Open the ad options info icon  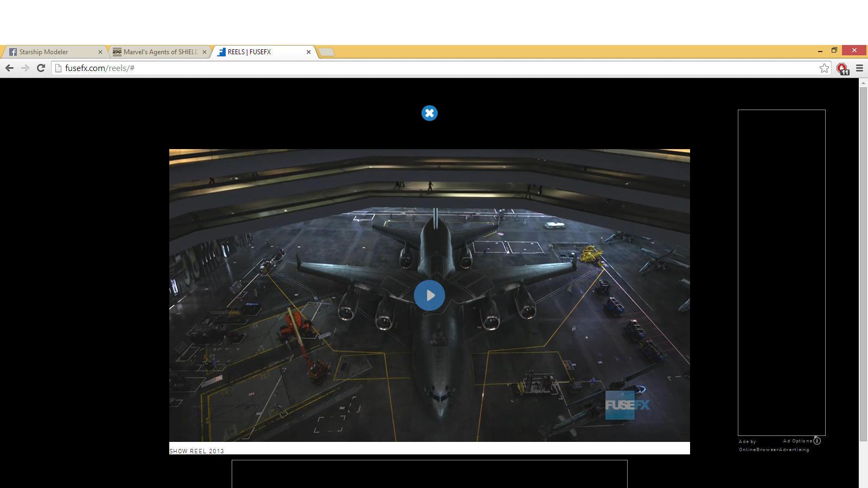click(x=817, y=441)
